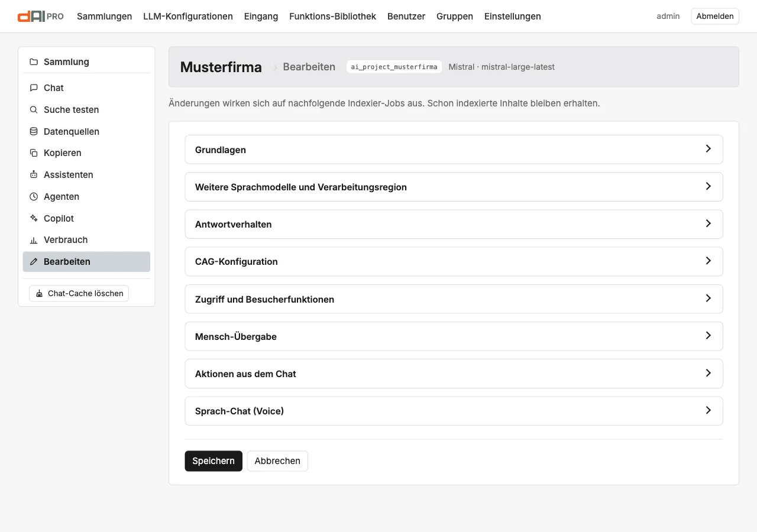Click the folder icon beside Sammlung
This screenshot has width=757, height=532.
[34, 62]
